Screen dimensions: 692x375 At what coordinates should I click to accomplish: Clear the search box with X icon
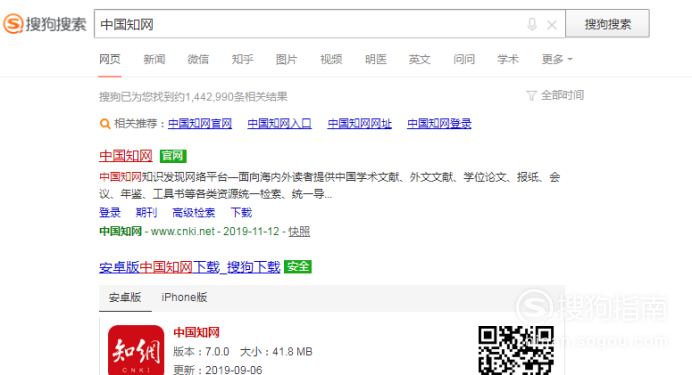tap(552, 25)
